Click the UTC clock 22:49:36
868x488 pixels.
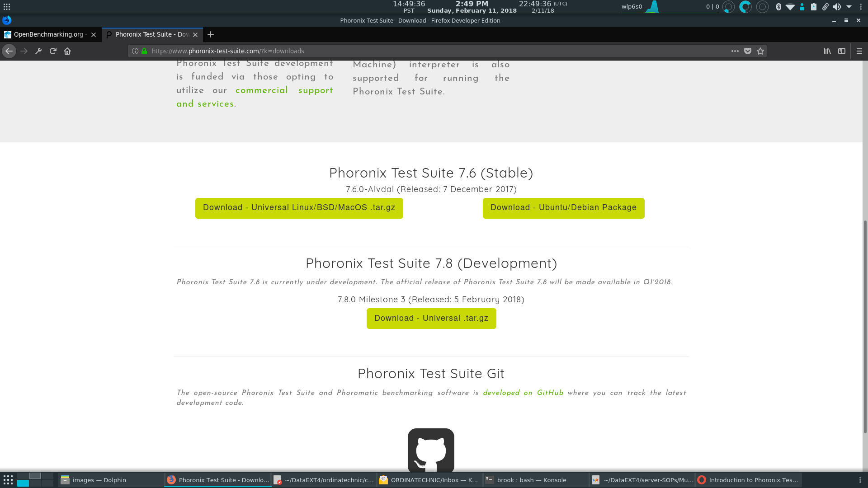point(535,4)
